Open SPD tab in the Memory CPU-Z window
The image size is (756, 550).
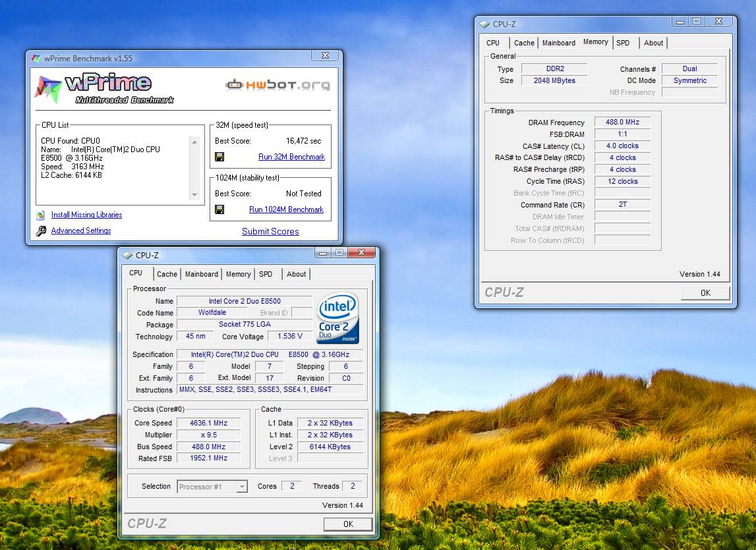coord(623,42)
